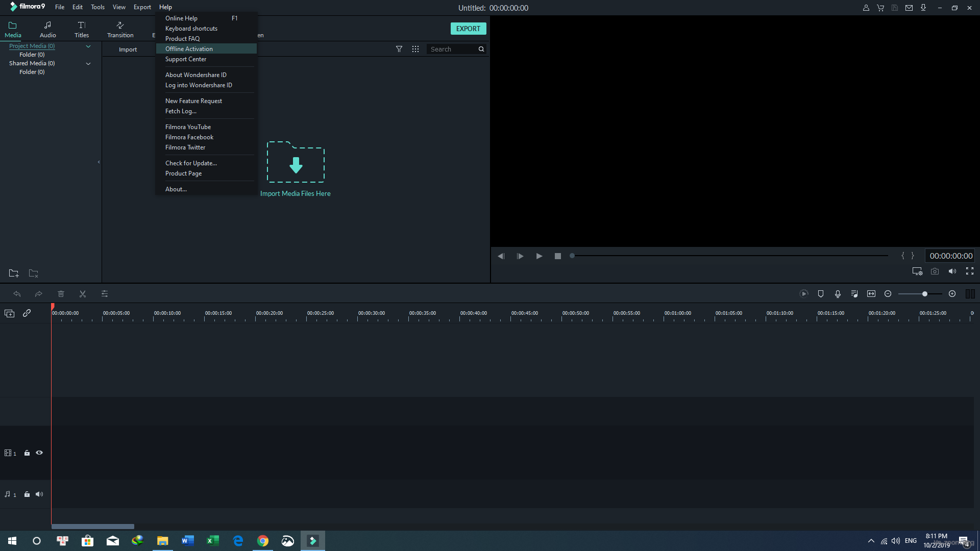Open preview quality display settings icon

coord(917,271)
